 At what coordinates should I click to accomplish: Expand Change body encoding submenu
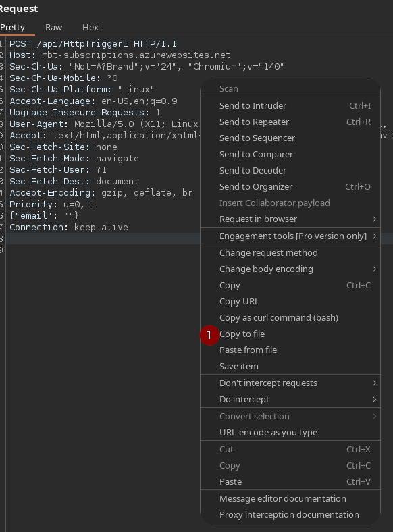(290, 269)
